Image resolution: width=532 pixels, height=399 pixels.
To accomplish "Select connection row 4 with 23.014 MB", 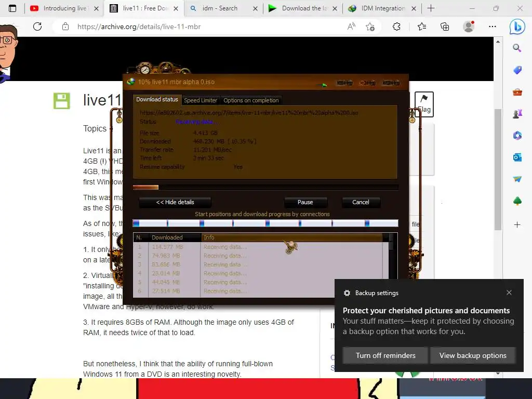I will point(261,273).
